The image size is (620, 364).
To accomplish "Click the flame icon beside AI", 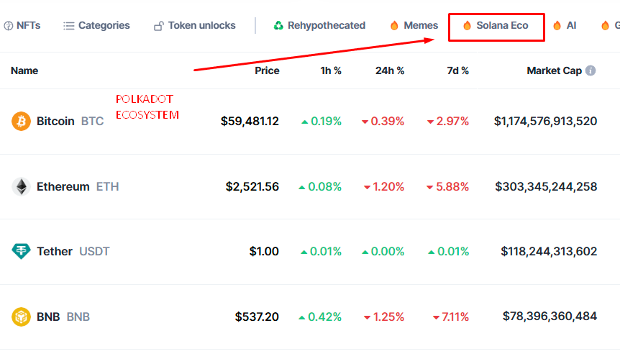I will pyautogui.click(x=557, y=26).
